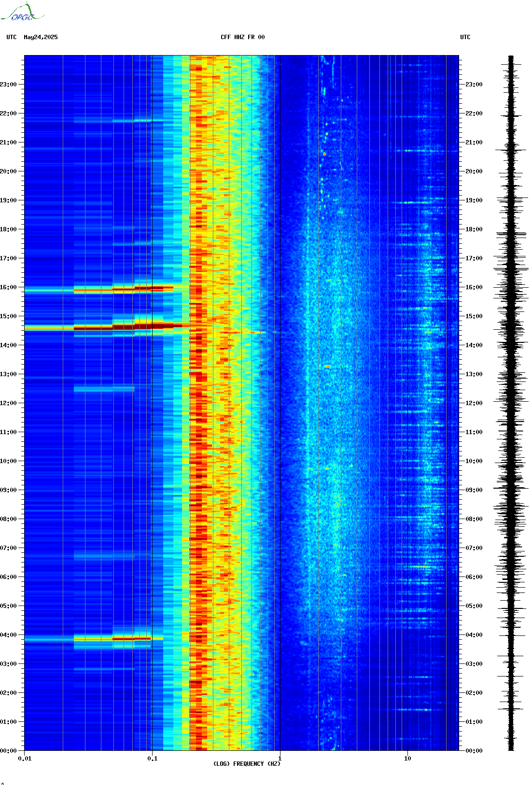Click the left axis '12:00' time label
Image resolution: width=532 pixels, height=789 pixels.
(8, 403)
